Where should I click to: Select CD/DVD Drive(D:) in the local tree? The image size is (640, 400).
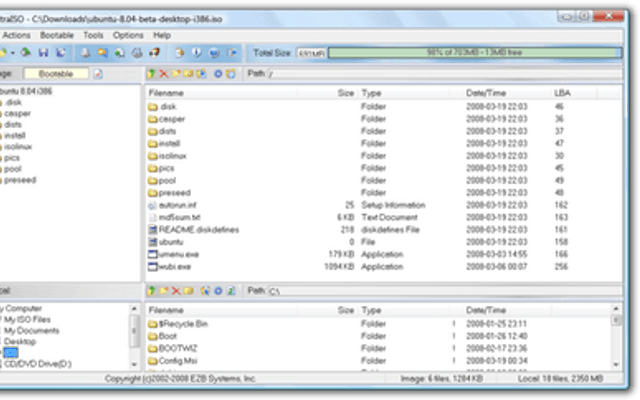pyautogui.click(x=38, y=364)
